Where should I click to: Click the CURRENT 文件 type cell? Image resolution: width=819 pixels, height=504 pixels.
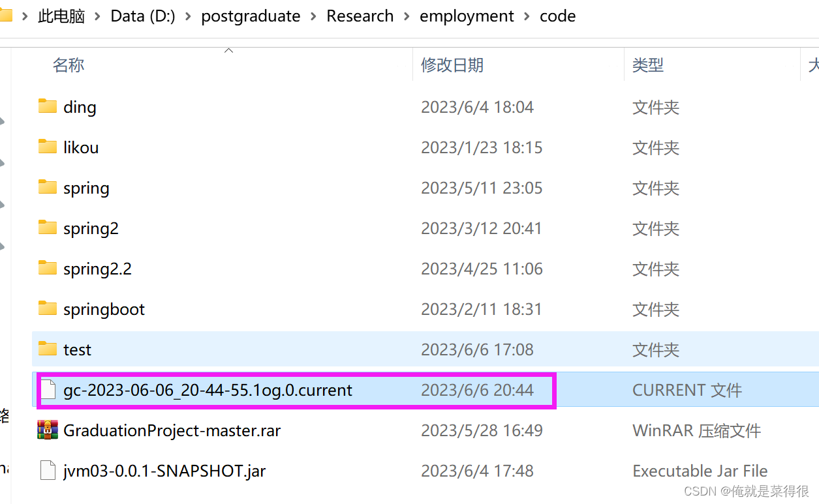click(687, 390)
